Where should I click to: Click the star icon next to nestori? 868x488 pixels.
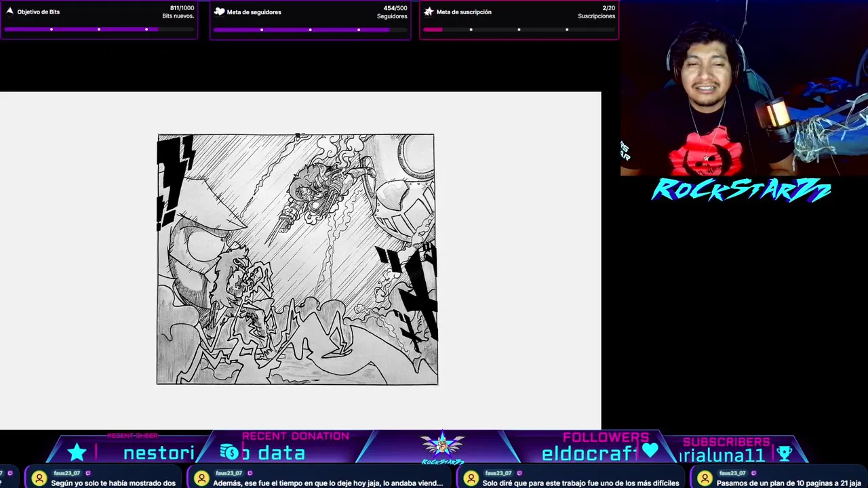tap(77, 452)
